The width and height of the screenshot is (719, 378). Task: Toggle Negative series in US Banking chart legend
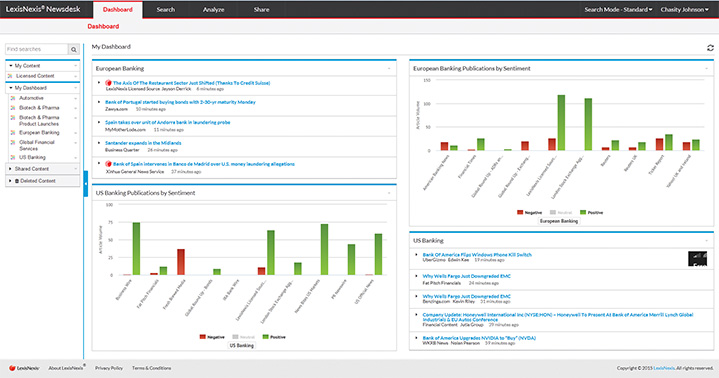pos(212,337)
